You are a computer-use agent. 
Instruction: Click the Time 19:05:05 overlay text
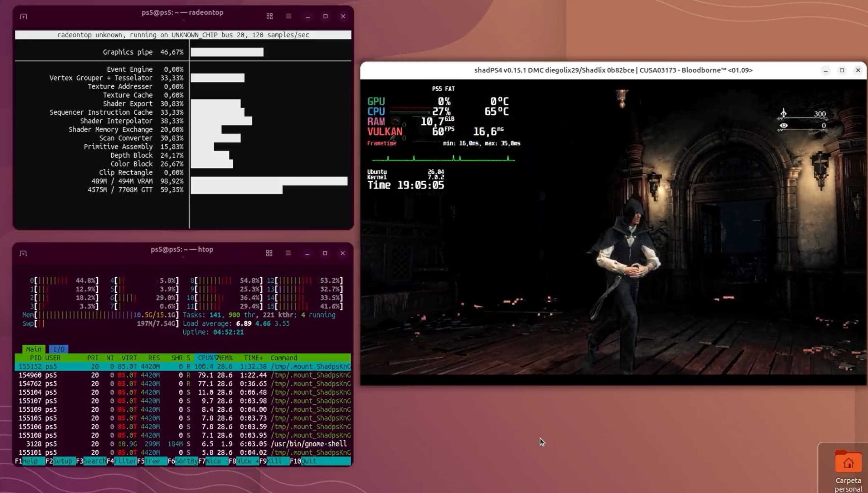[406, 185]
